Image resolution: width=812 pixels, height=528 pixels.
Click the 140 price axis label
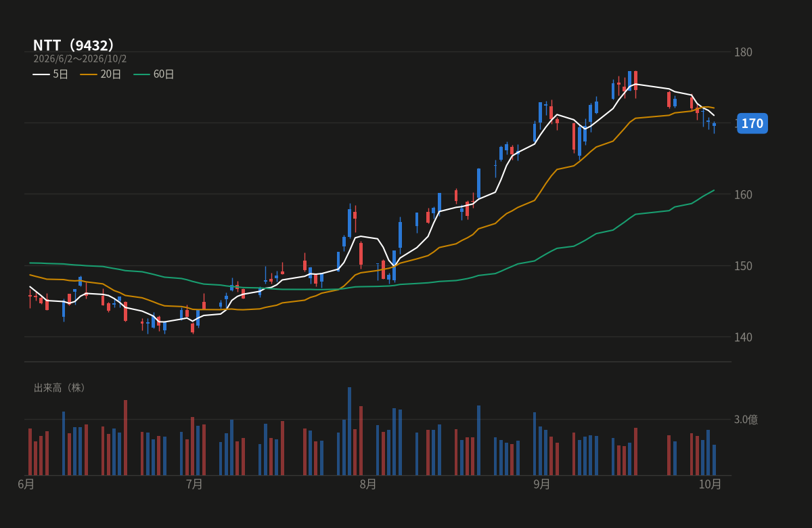(744, 337)
